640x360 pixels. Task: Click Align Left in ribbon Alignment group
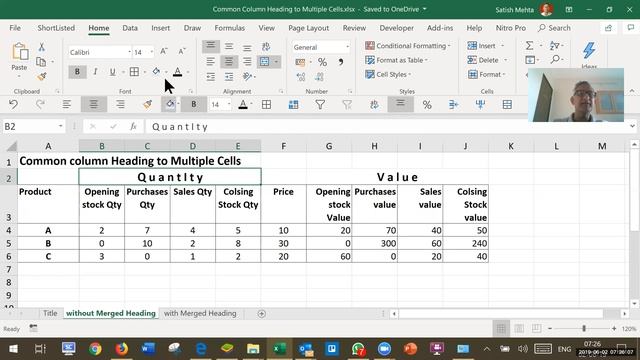211,62
